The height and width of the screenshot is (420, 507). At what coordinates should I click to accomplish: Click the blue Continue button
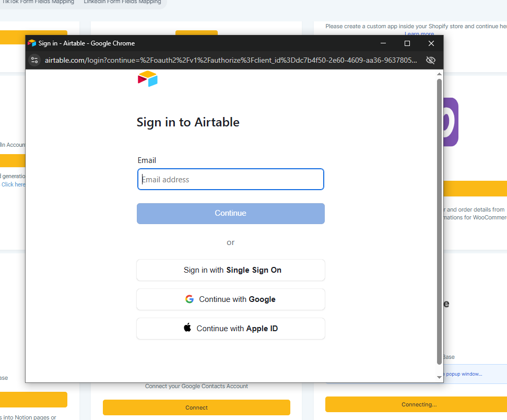[x=231, y=213]
